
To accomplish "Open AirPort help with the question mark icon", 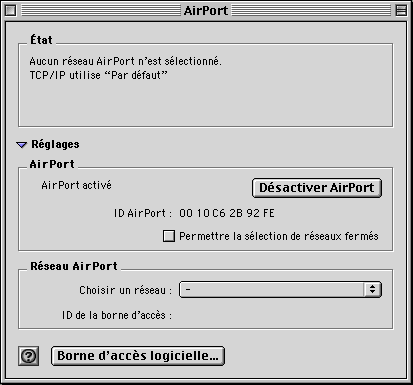I will 28,356.
